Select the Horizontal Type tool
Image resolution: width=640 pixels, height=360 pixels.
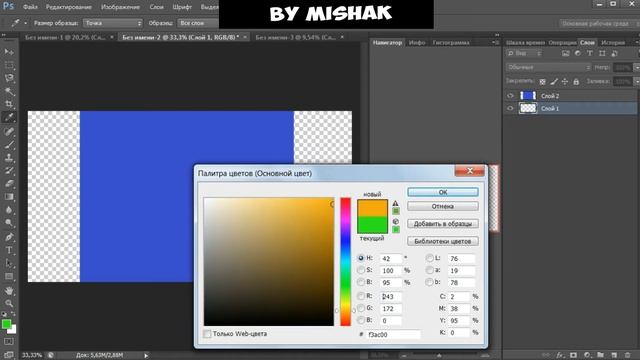pos(9,250)
